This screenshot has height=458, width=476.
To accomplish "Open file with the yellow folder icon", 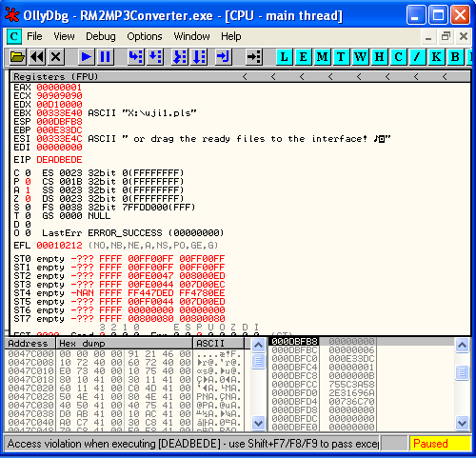I will [x=17, y=57].
